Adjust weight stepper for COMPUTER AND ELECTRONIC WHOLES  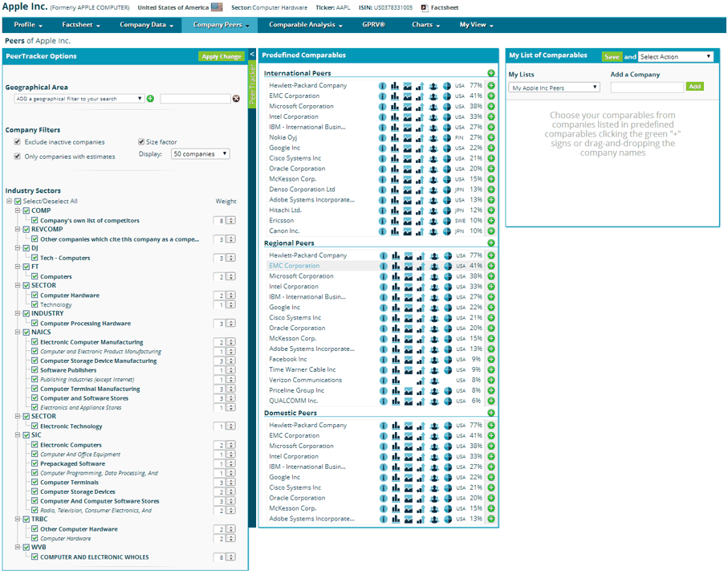(x=230, y=557)
